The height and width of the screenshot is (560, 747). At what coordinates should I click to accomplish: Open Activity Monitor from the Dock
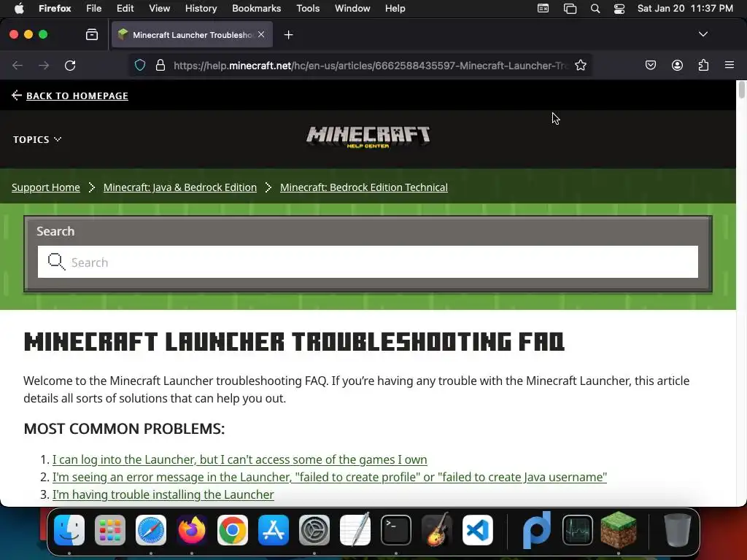pos(578,530)
